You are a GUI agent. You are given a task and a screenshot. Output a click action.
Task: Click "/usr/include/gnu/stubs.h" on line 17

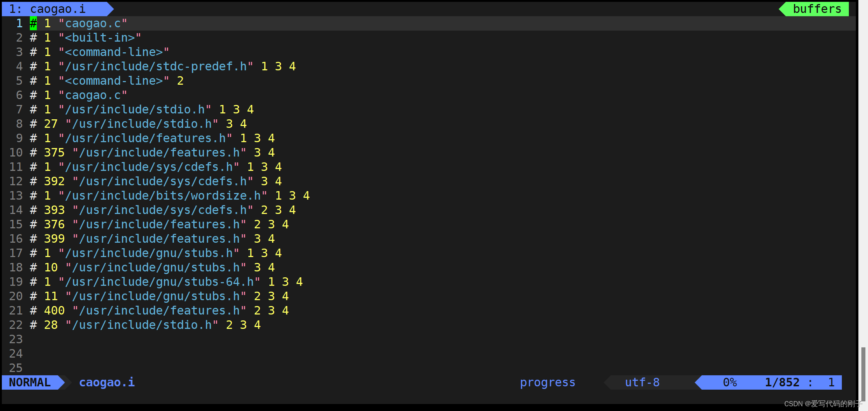(149, 253)
